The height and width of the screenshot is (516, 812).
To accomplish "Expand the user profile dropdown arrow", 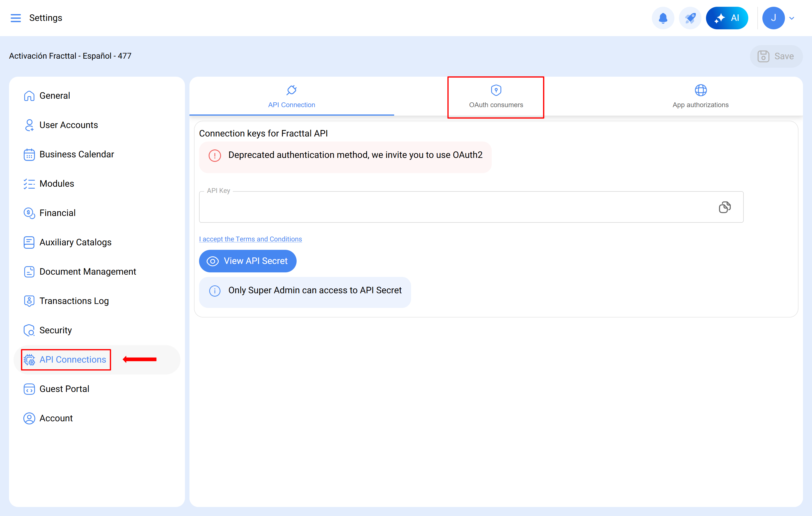I will (x=792, y=18).
